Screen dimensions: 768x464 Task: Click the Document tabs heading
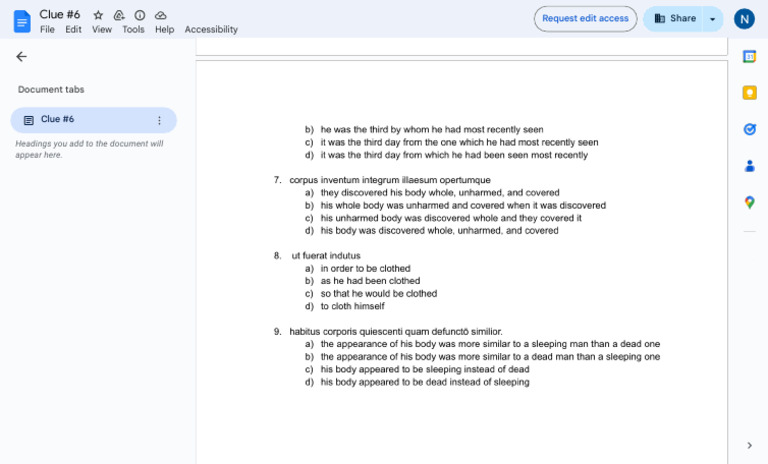click(51, 90)
